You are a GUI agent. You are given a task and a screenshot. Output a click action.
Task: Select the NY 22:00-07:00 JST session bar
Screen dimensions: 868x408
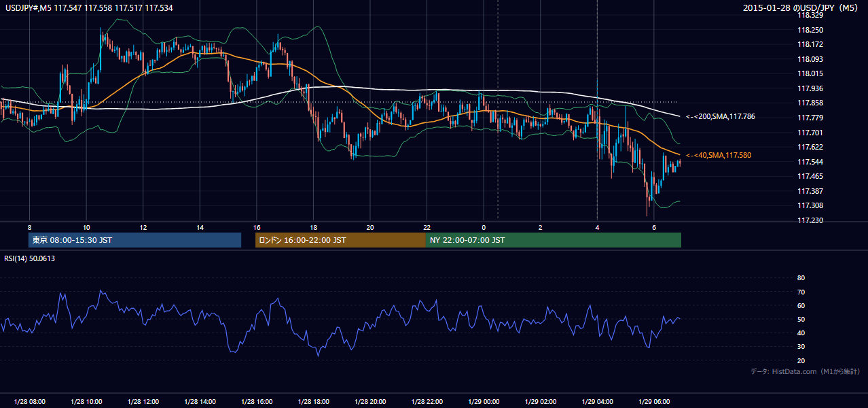[554, 240]
